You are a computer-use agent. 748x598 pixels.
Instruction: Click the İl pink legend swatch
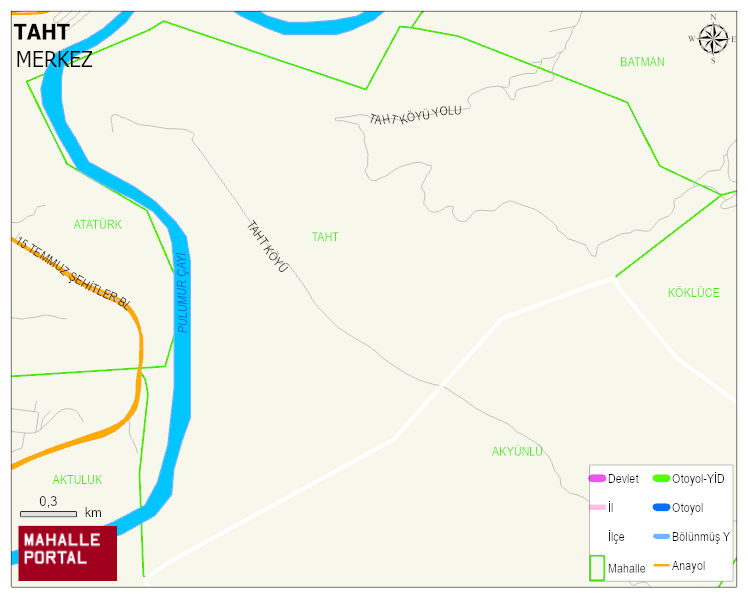pyautogui.click(x=597, y=507)
